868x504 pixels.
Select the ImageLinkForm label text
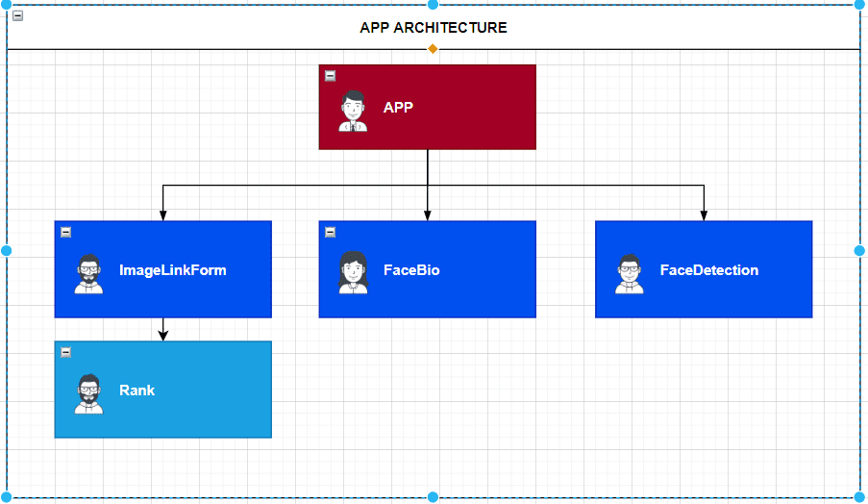tap(172, 270)
